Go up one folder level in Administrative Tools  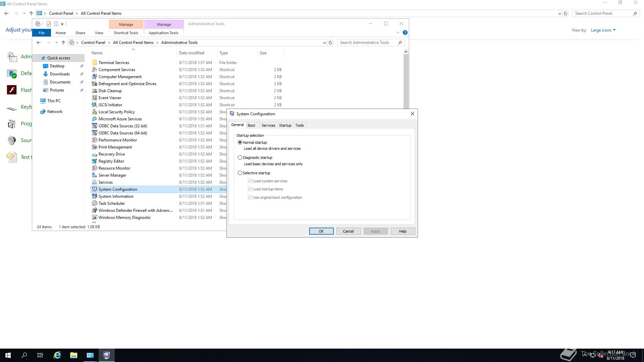coord(63,43)
